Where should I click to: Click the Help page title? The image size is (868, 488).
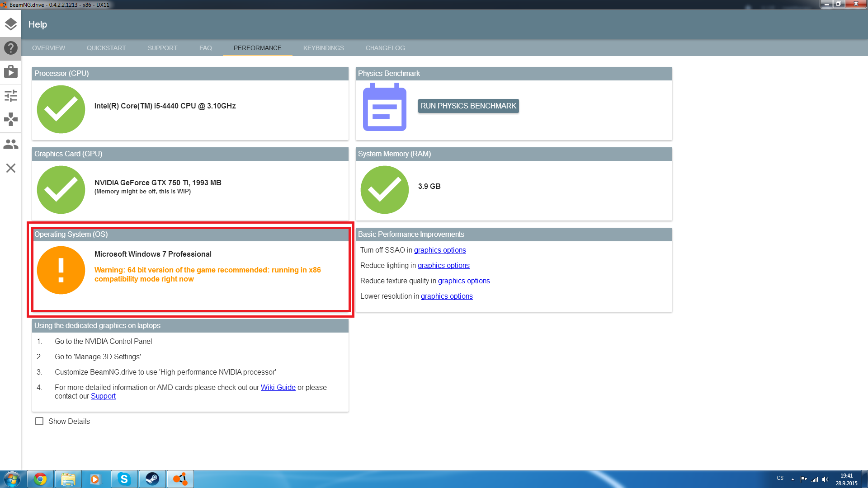[38, 24]
